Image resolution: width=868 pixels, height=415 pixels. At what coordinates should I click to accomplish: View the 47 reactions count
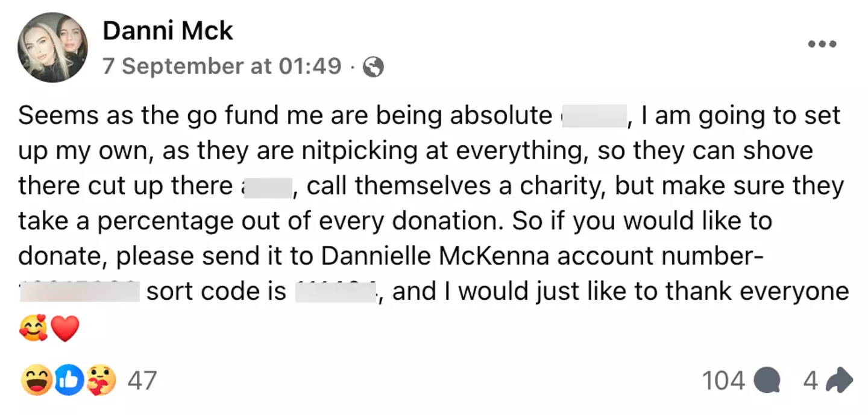pos(142,381)
